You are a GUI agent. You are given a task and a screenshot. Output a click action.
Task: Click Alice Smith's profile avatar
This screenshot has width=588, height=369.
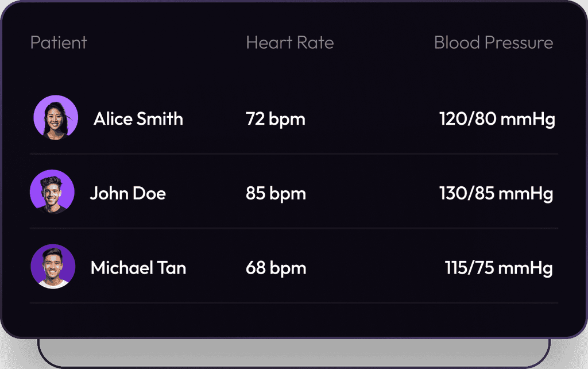tap(56, 117)
